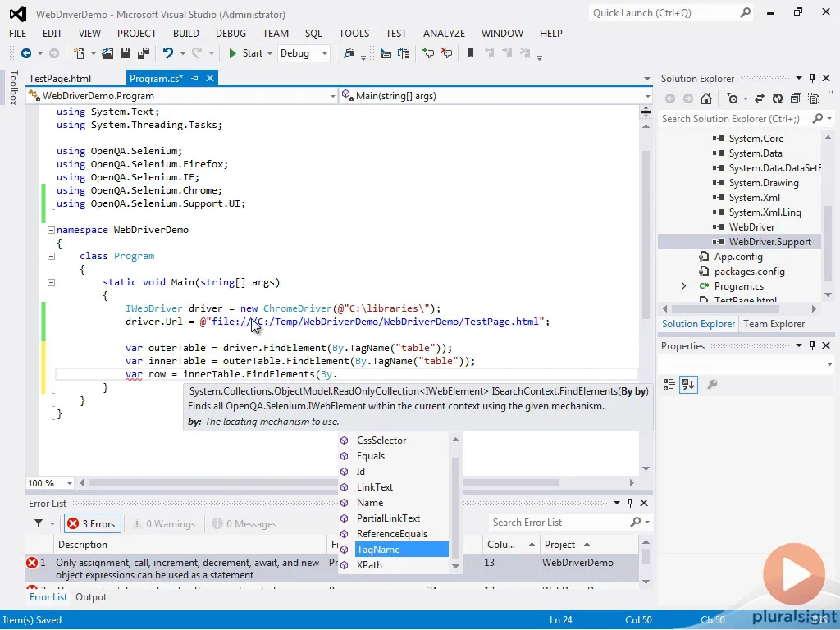Open the BUILD menu
The height and width of the screenshot is (630, 840).
tap(186, 33)
